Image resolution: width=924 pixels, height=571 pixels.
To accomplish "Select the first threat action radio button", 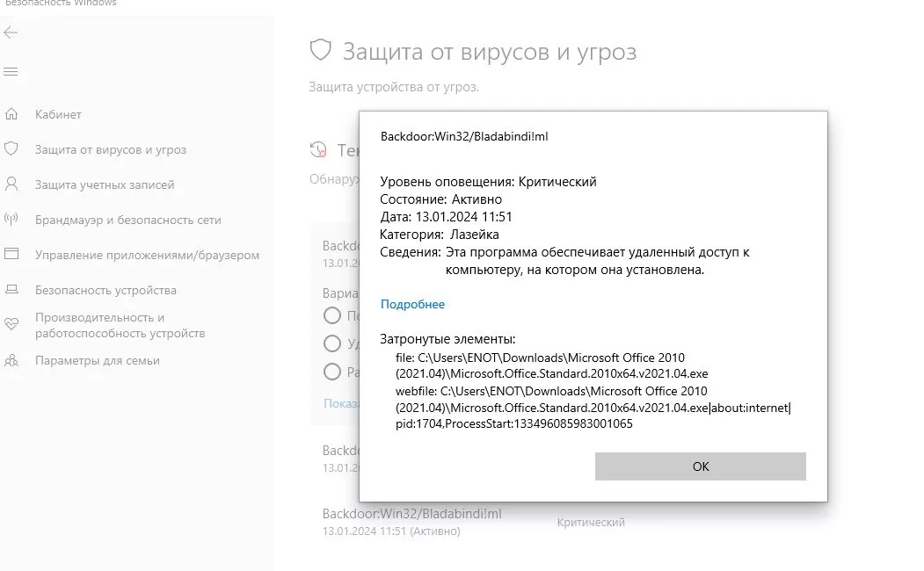I will click(x=332, y=315).
